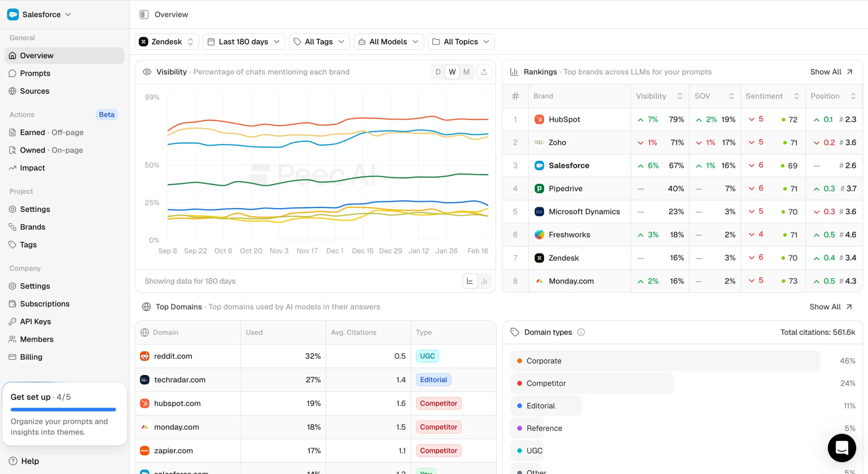
Task: Click the Help question mark icon
Action: pos(13,461)
